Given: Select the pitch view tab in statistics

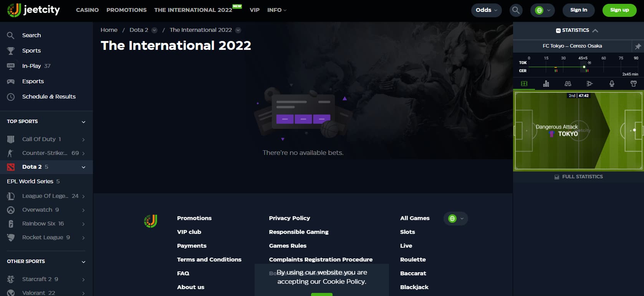Looking at the screenshot, I should point(524,84).
